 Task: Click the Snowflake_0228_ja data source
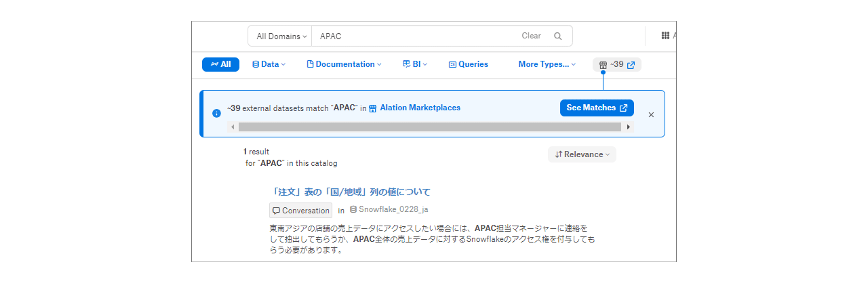coord(389,210)
